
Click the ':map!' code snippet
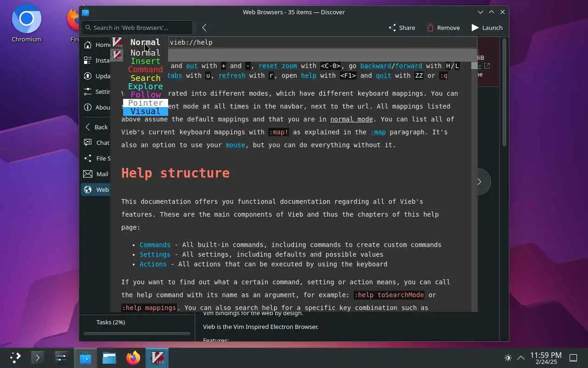click(279, 132)
